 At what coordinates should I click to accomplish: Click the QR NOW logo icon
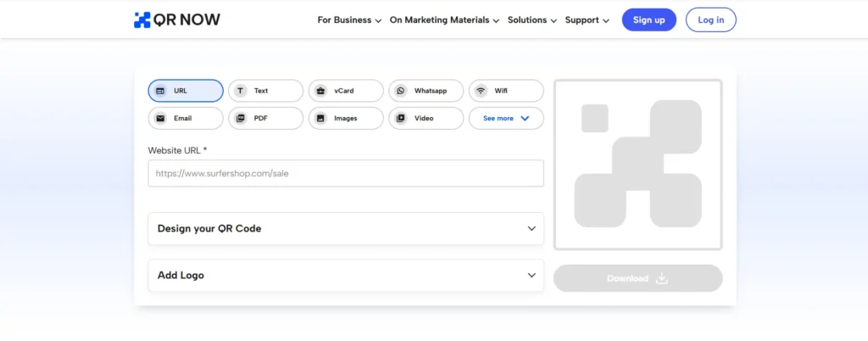click(x=142, y=20)
